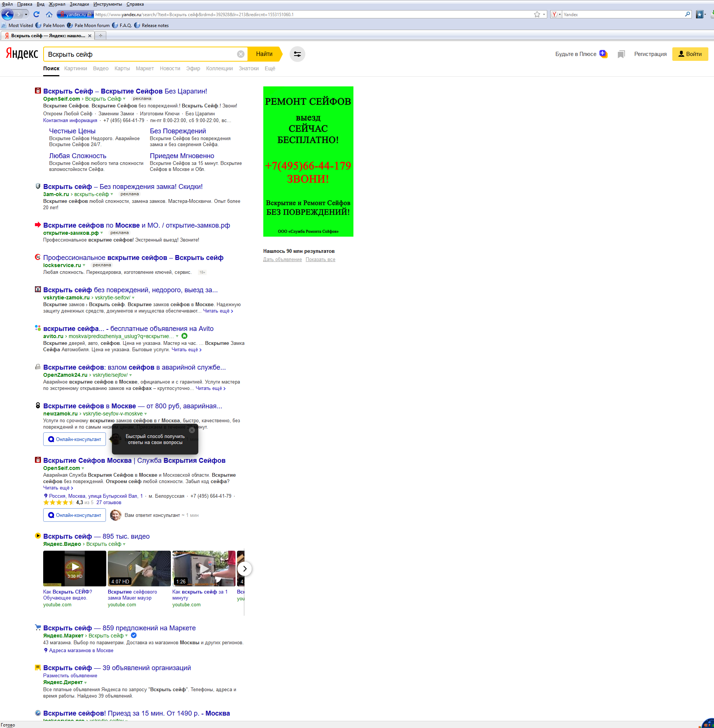Click the green Avito site badge icon
Viewport: 714px width, 728px height.
[184, 336]
